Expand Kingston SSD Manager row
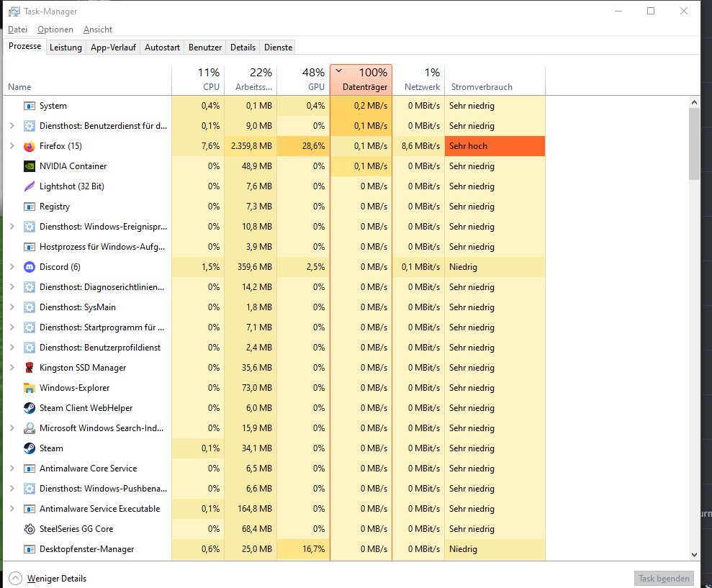The height and width of the screenshot is (588, 712). click(12, 368)
